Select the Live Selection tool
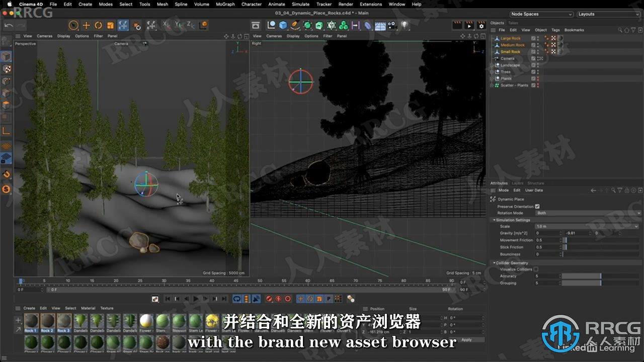644x362 pixels. 73,25
